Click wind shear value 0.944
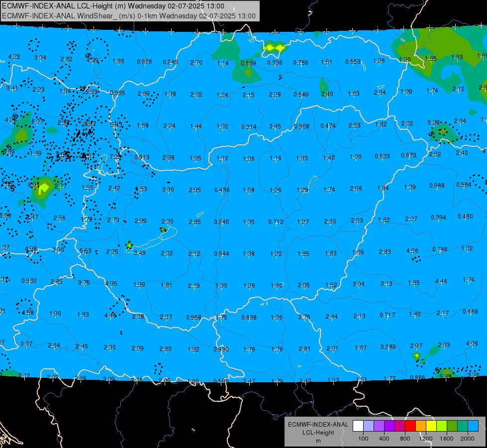Screen dimensions: 487x448 (222, 254)
